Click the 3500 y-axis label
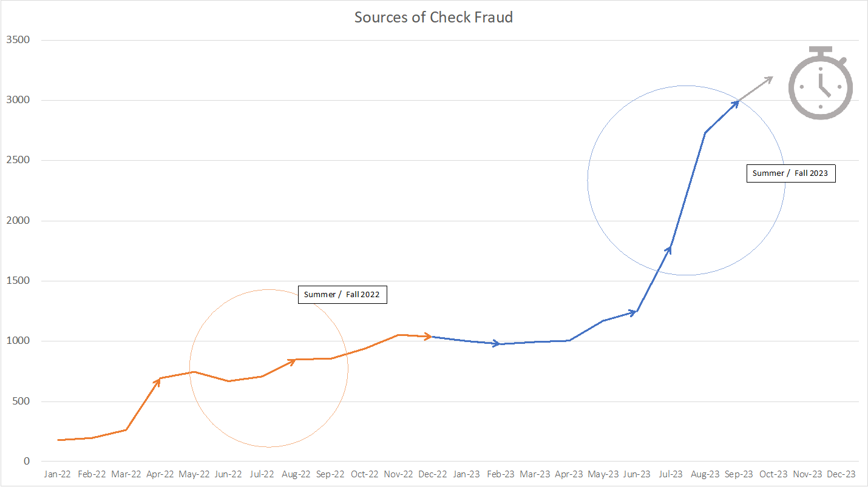 pyautogui.click(x=18, y=40)
